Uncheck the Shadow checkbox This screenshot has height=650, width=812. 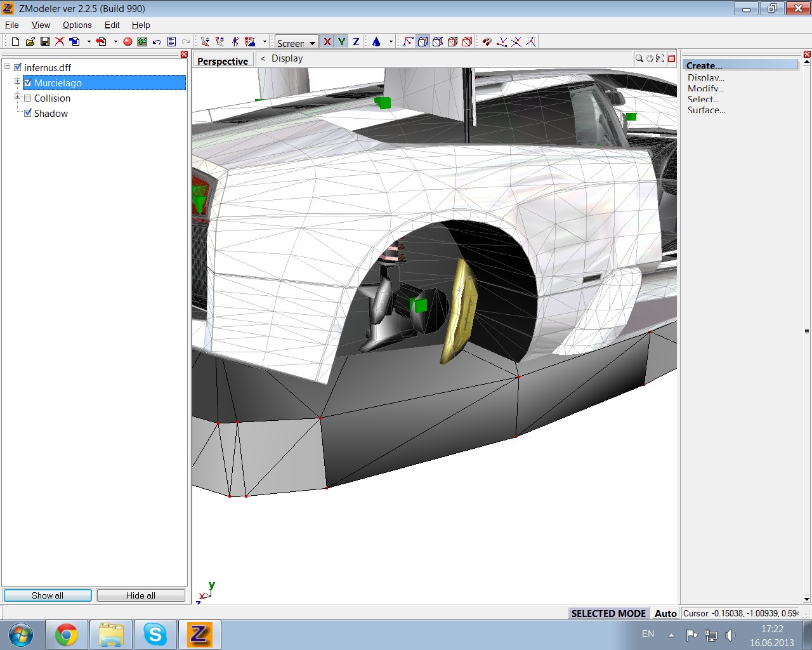pos(27,113)
